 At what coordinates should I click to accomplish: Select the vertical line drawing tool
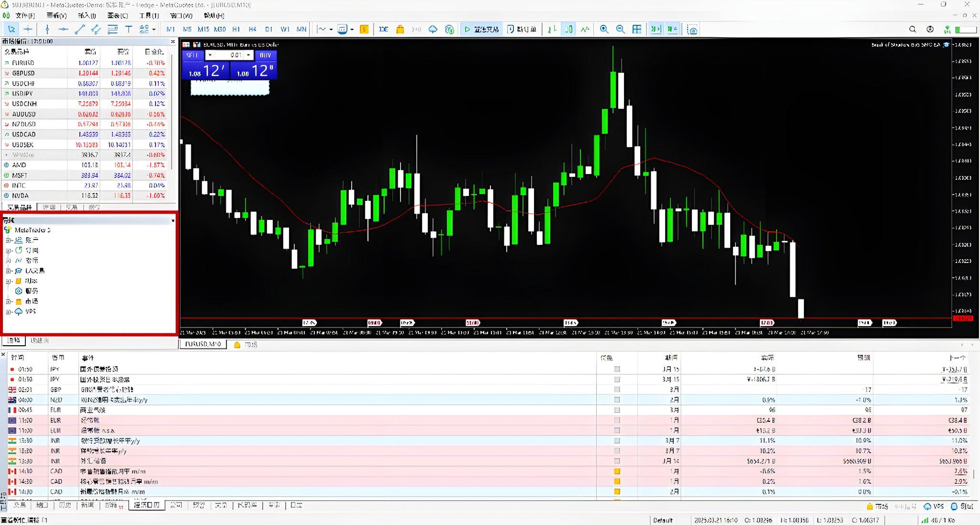pos(47,29)
